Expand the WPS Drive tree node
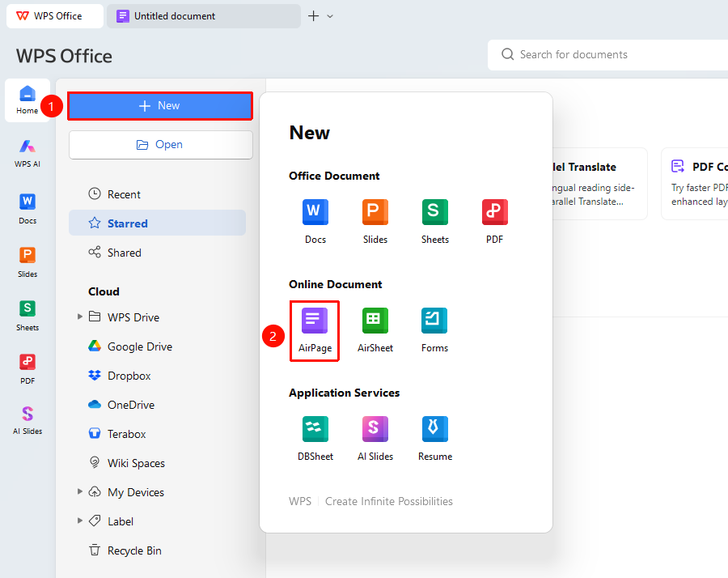 pos(80,317)
